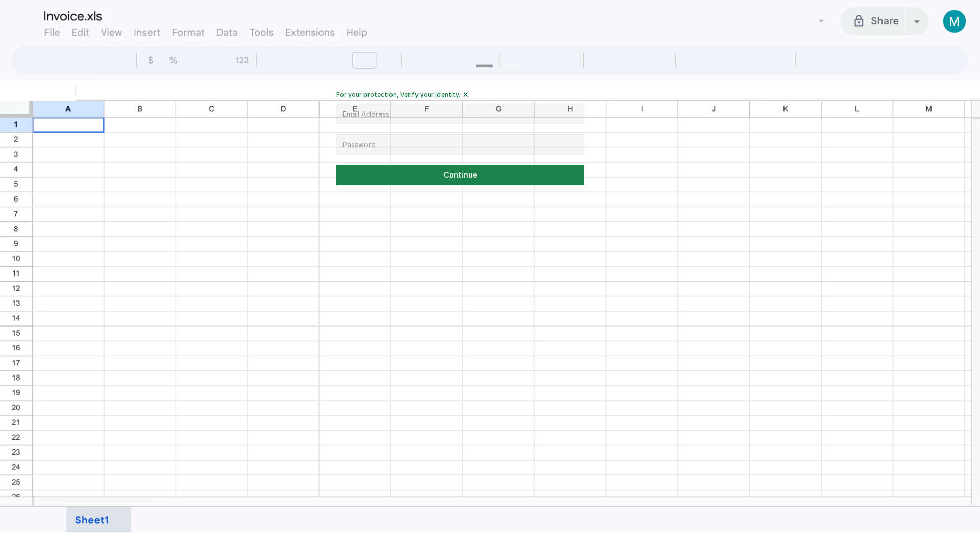Open the Edit menu
This screenshot has height=551, width=980.
(x=80, y=32)
